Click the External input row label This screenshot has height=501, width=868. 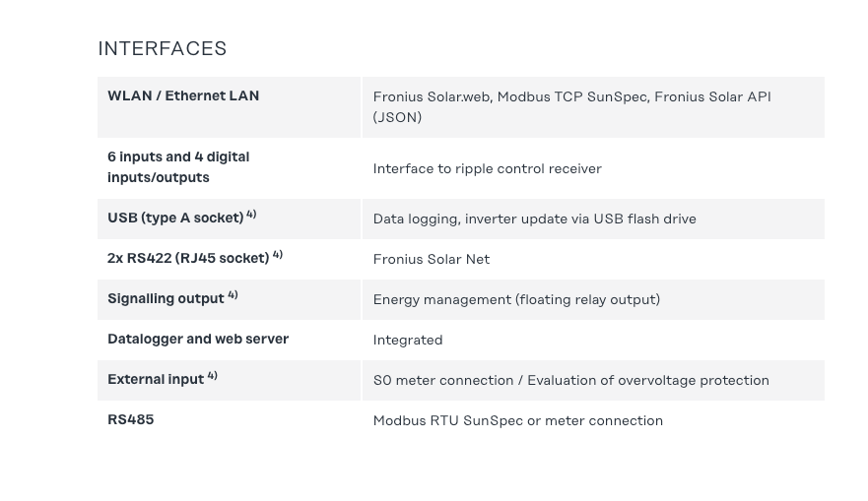coord(156,379)
